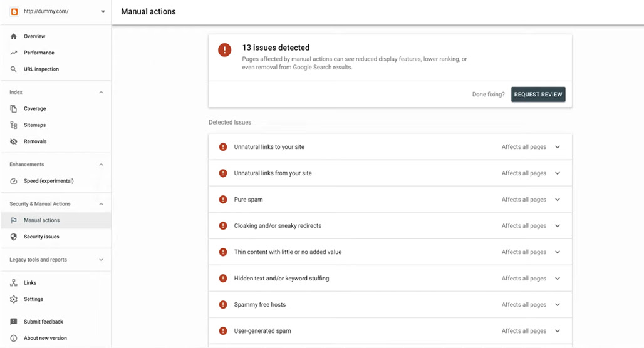The width and height of the screenshot is (644, 348).
Task: Expand the Cloaking and/or sneaky redirects chevron
Action: tap(558, 226)
